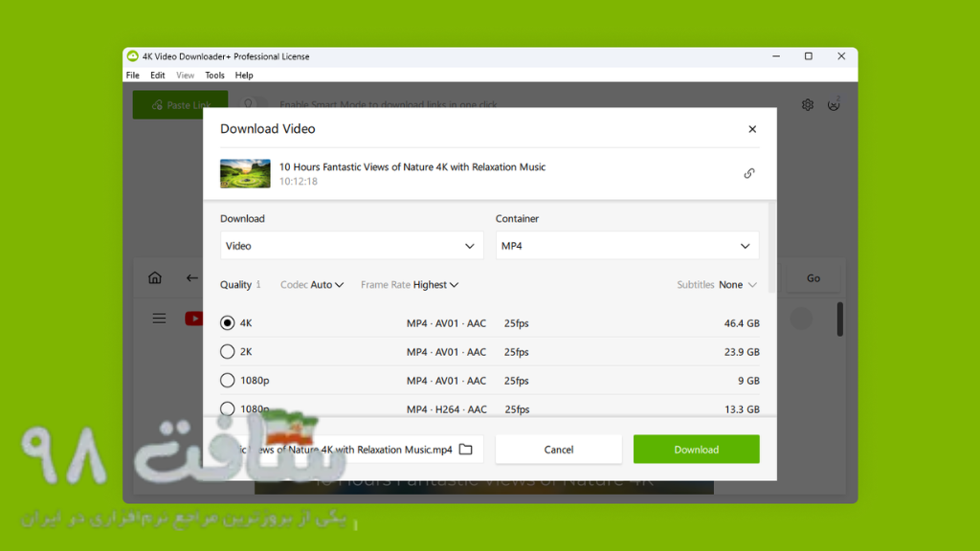Expand the Subtitles None dropdown
Image resolution: width=980 pixels, height=551 pixels.
pyautogui.click(x=717, y=284)
